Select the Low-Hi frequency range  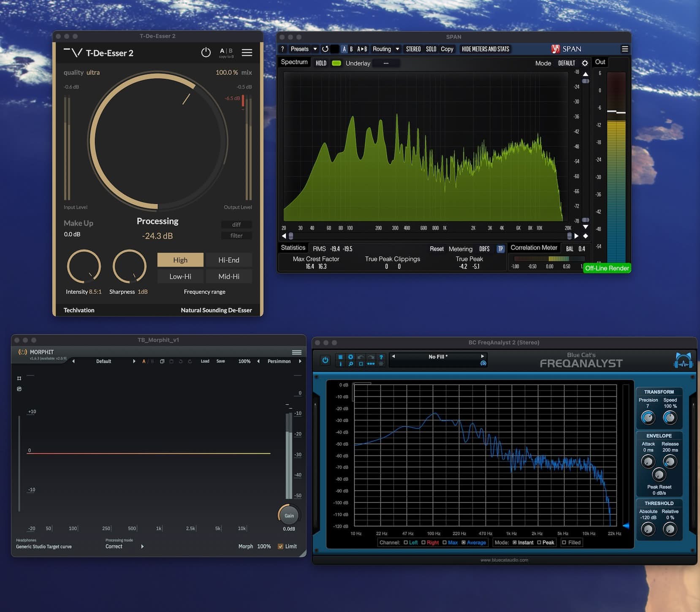(x=180, y=276)
